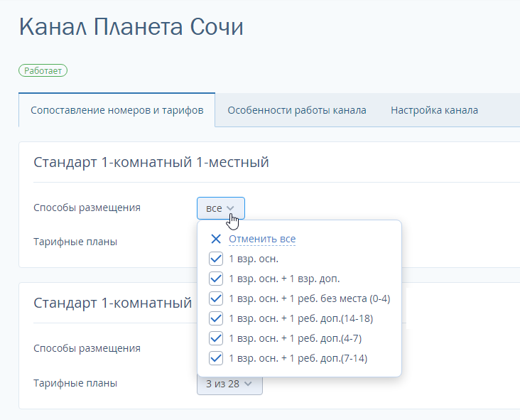This screenshot has height=420, width=520.
Task: Click second card heading 'Стандарт 1-комнатный'
Action: pyautogui.click(x=113, y=303)
